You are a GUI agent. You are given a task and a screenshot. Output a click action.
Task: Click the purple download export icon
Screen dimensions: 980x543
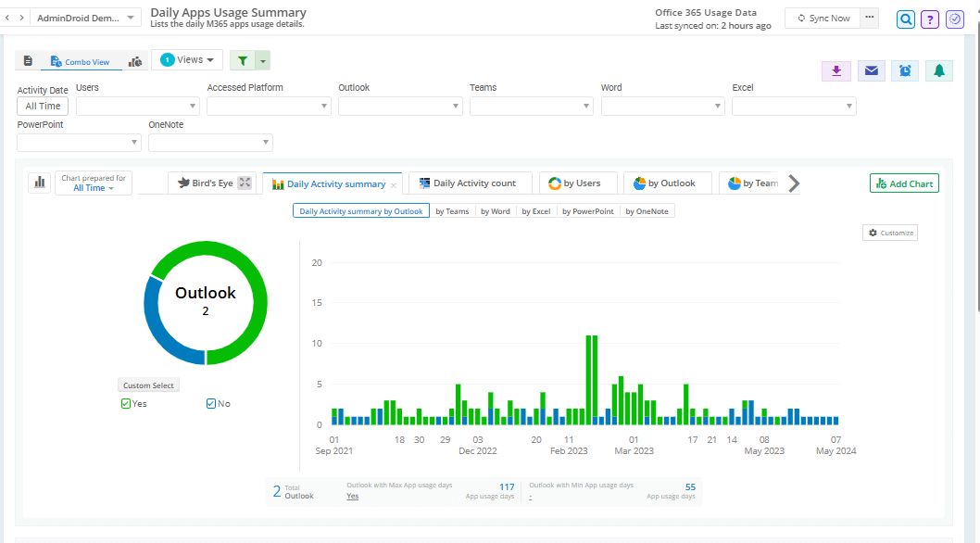click(x=836, y=71)
